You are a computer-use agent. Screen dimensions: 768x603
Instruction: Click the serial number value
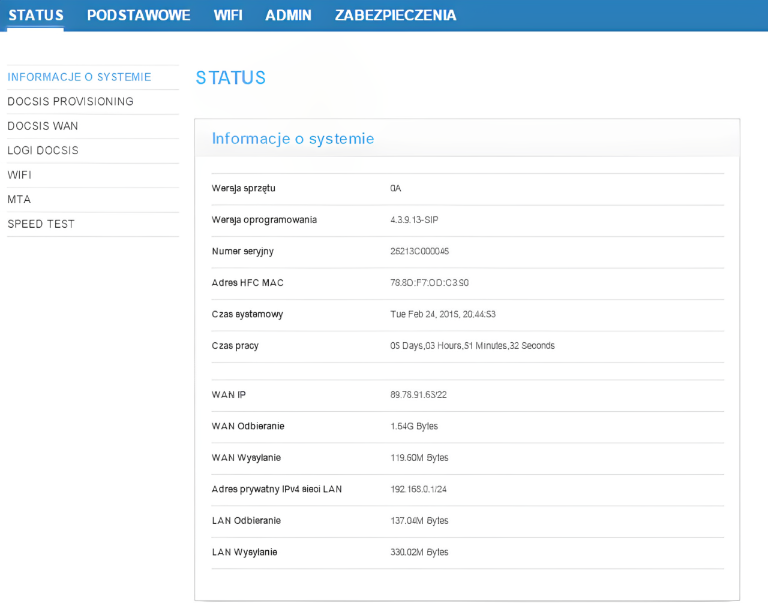[419, 251]
